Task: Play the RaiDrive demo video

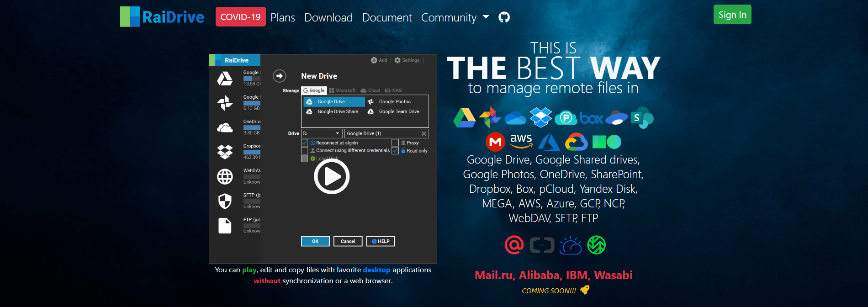Action: click(x=332, y=176)
